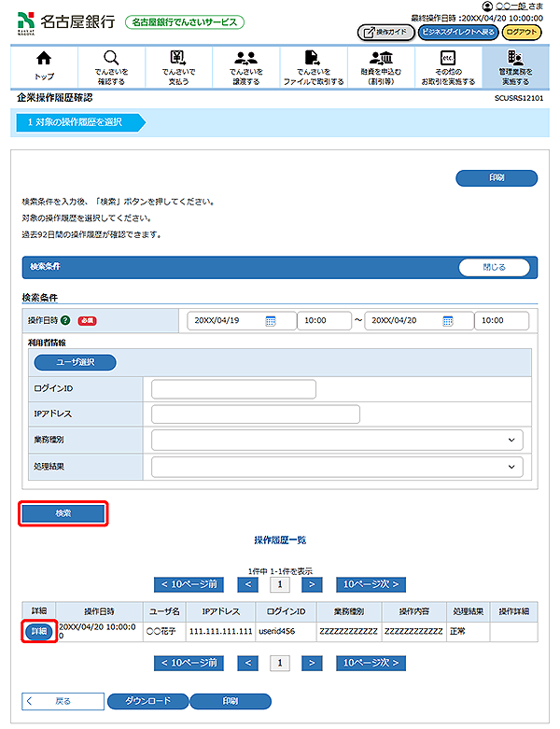The image size is (560, 729).
Task: Open the end date calendar picker
Action: (x=448, y=320)
